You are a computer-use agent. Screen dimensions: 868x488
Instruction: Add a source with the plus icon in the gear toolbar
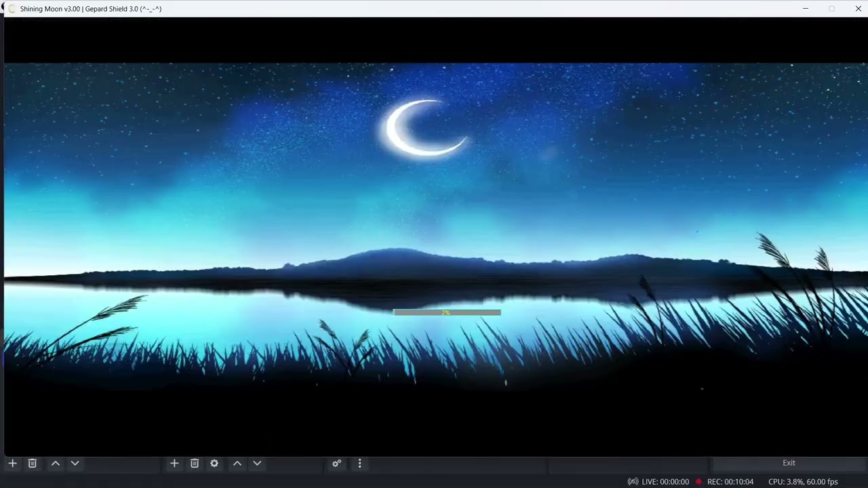tap(174, 464)
